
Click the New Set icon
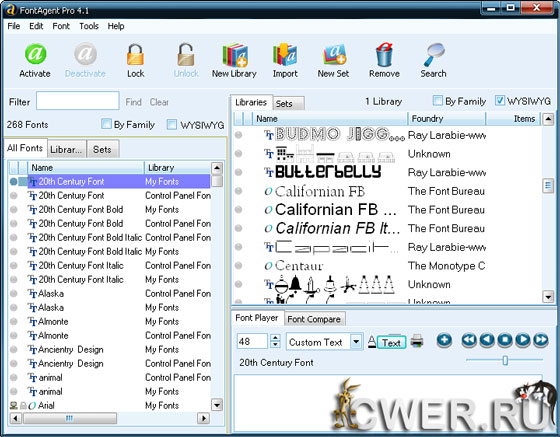point(334,54)
